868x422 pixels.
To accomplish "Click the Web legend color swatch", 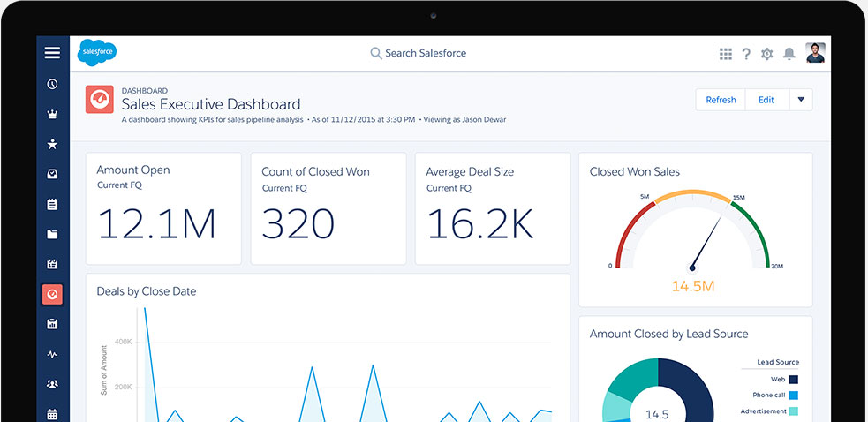I will (x=793, y=379).
